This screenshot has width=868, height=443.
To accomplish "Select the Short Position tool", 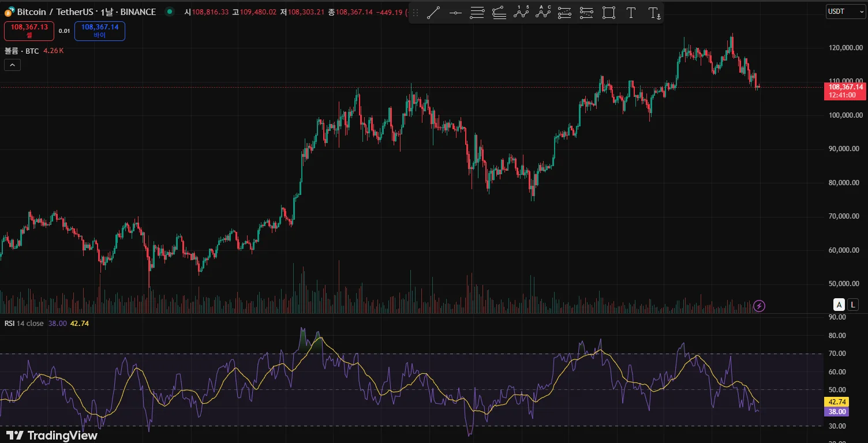I will click(x=586, y=13).
